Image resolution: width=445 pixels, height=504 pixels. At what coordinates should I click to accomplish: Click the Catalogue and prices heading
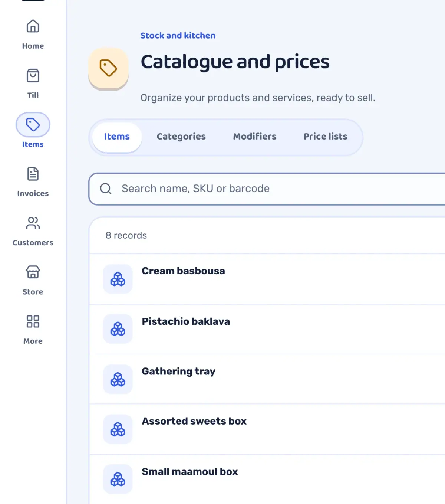[x=235, y=62]
